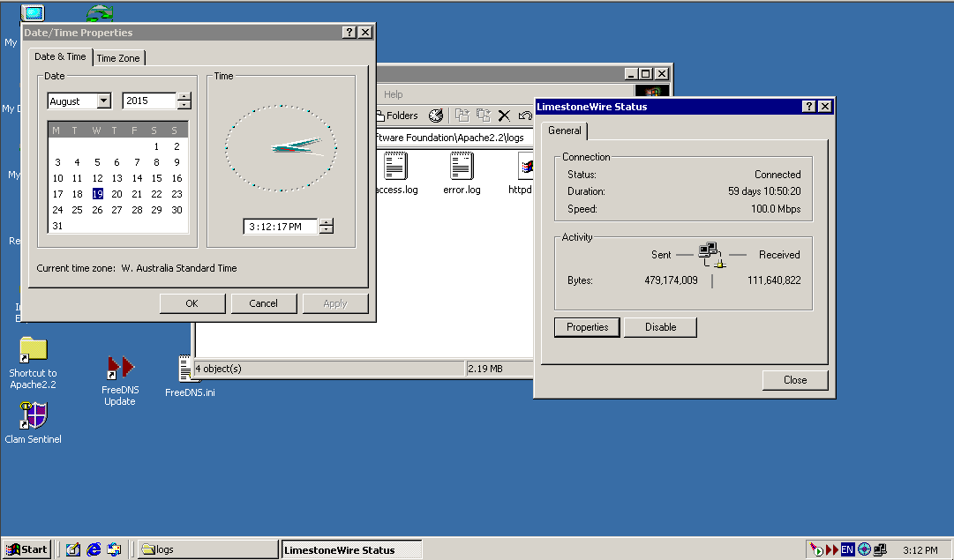Click the EN language indicator in tray
954x560 pixels.
pyautogui.click(x=847, y=550)
